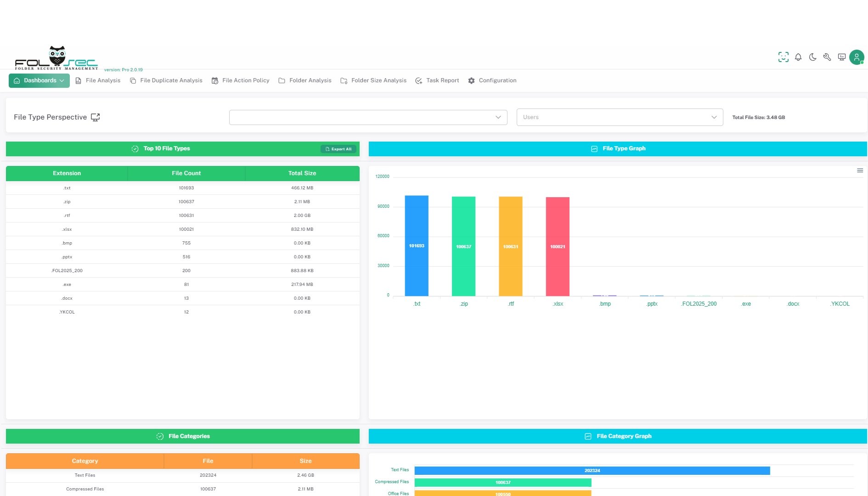The width and height of the screenshot is (868, 496).
Task: Click the fullscreen scan icon in header
Action: 783,57
